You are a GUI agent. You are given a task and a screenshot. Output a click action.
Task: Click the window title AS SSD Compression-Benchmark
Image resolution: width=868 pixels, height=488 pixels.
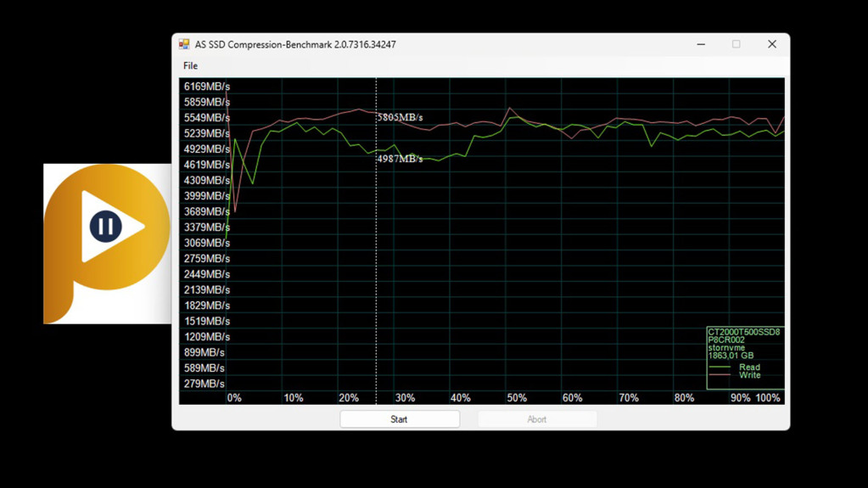[295, 44]
